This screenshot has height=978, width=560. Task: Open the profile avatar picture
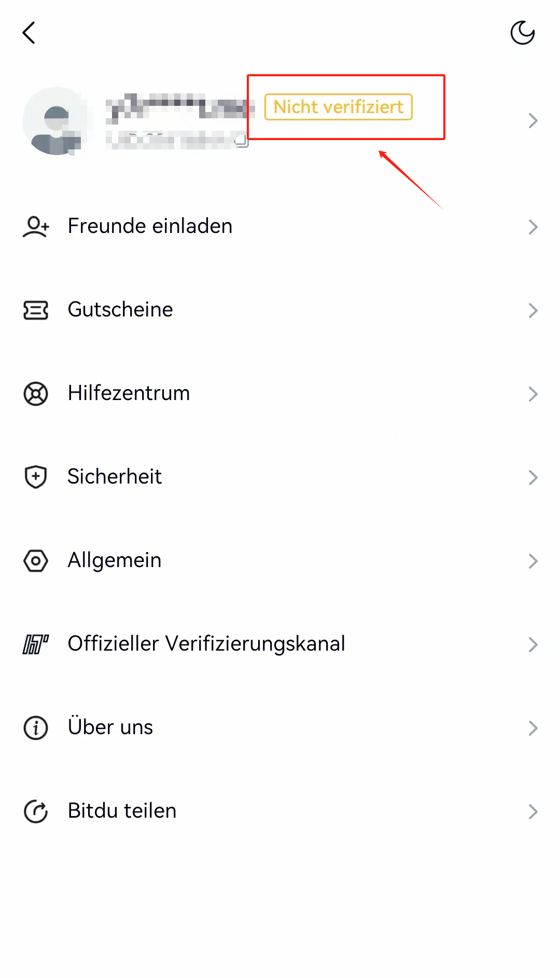click(57, 121)
